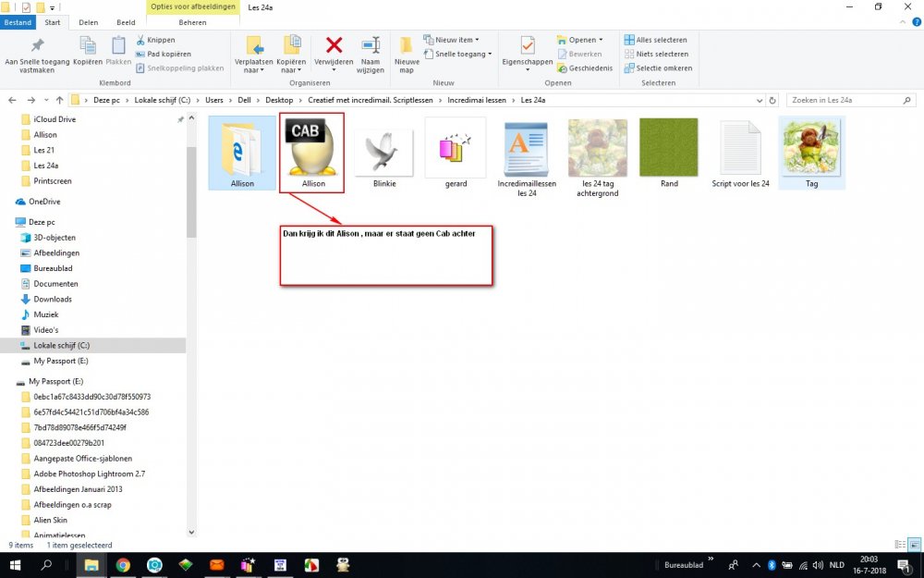The height and width of the screenshot is (578, 924).
Task: Open the Kopiëren naar dropdown
Action: (x=291, y=55)
